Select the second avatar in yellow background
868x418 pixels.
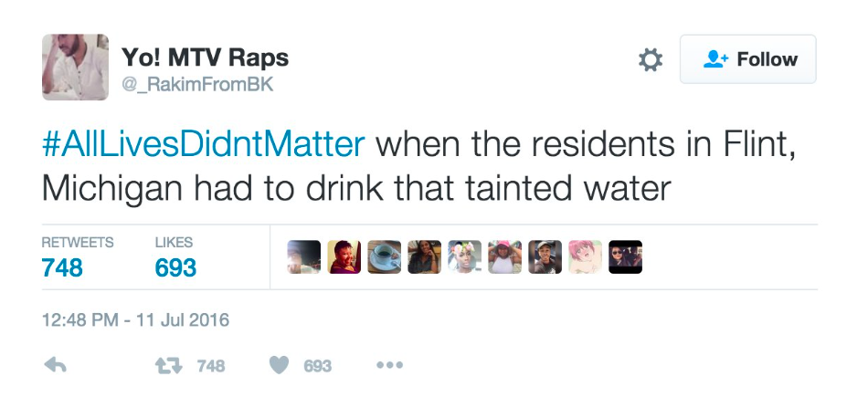pyautogui.click(x=344, y=257)
